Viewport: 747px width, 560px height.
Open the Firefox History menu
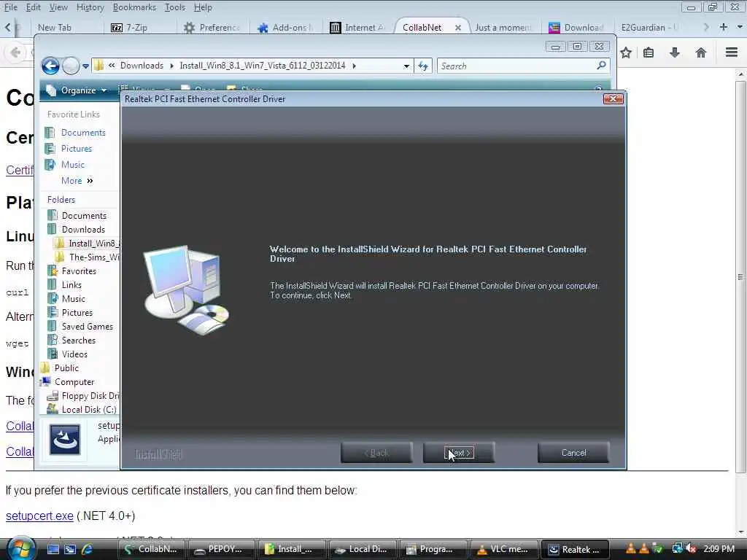(90, 7)
